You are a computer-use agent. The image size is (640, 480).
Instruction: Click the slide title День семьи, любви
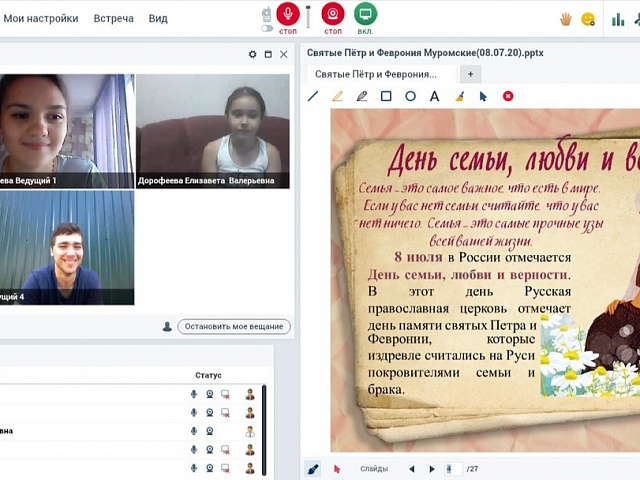tap(513, 157)
